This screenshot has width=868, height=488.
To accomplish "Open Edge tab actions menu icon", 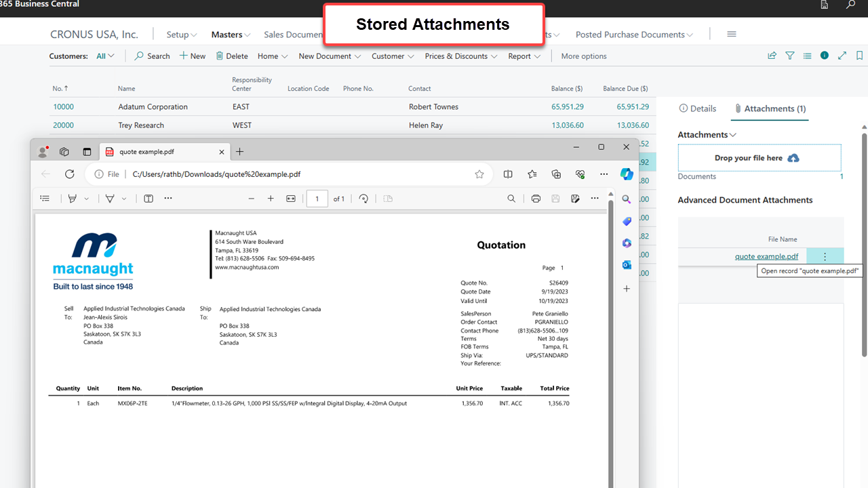I will coord(87,152).
